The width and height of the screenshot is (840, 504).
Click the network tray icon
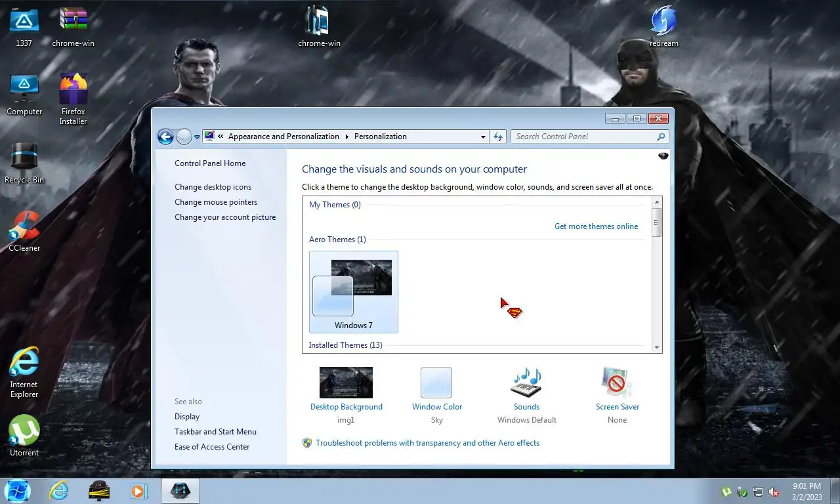tap(758, 492)
